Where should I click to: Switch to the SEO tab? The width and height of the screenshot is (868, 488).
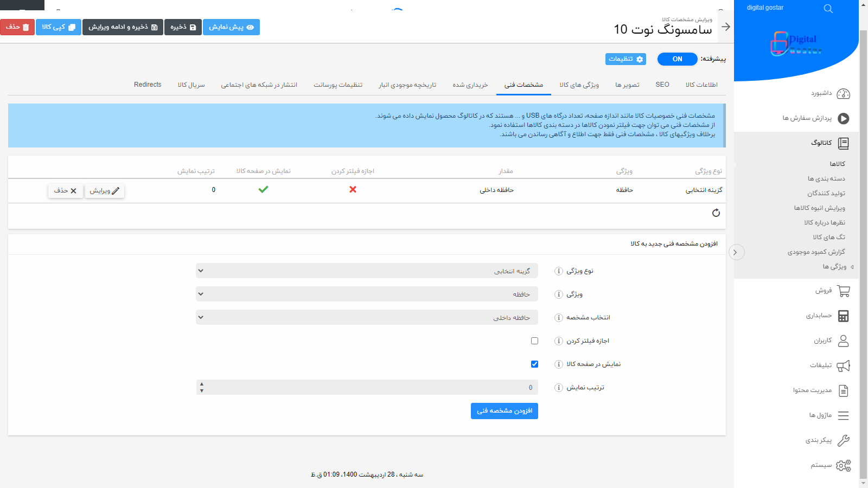click(x=662, y=85)
